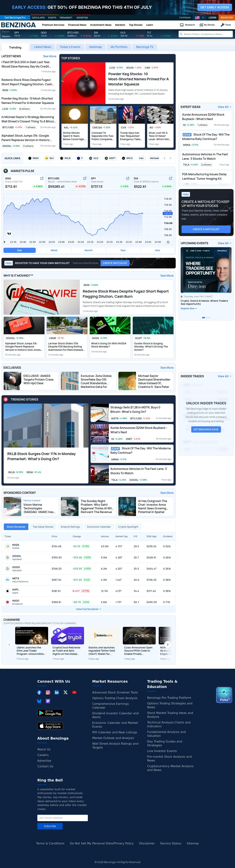
Task: Open the YouTube icon in the footer
Action: click(x=74, y=693)
